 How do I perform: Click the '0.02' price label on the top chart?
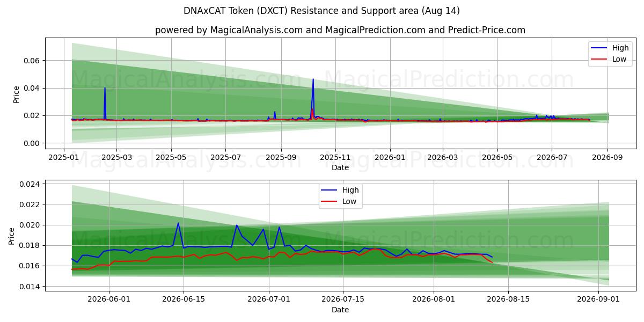(33, 115)
